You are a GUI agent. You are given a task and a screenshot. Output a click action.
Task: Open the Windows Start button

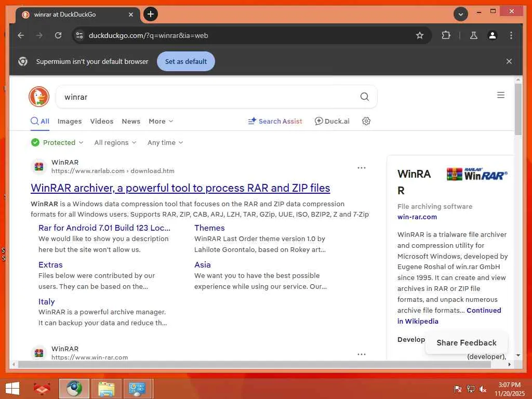coord(12,389)
